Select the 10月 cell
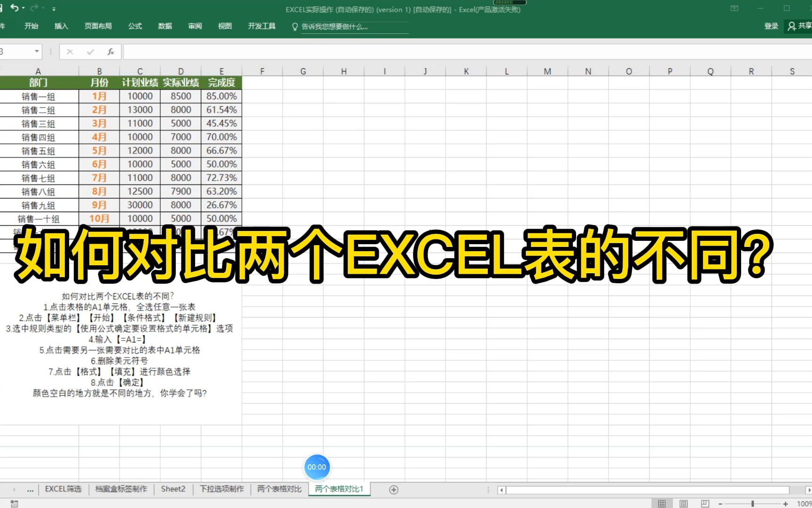The image size is (812, 508). (x=99, y=219)
